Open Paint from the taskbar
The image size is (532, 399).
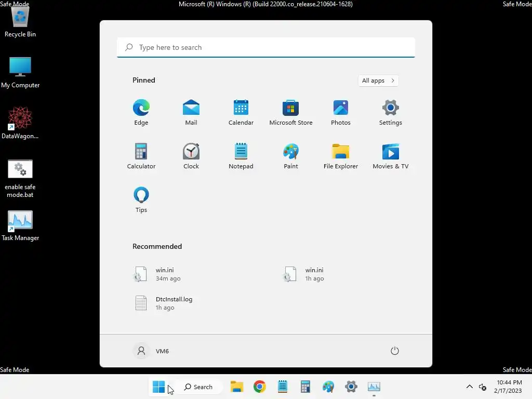pos(328,387)
